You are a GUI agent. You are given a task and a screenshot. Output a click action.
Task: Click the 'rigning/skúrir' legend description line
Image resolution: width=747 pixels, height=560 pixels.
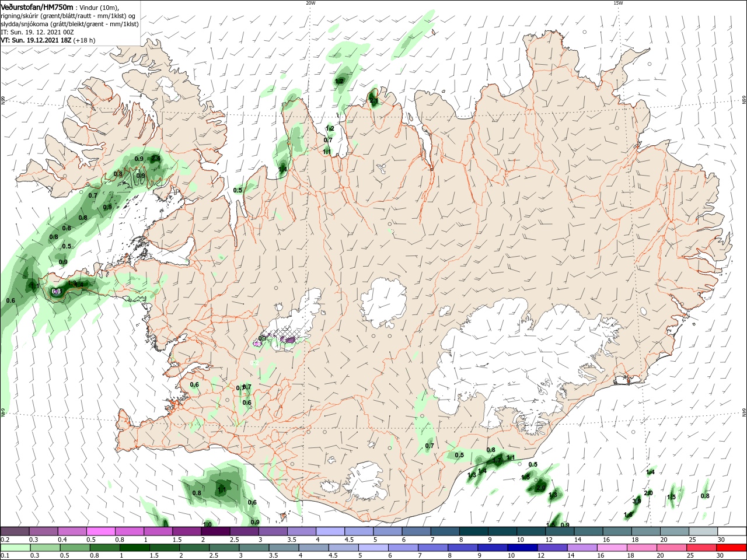[68, 16]
